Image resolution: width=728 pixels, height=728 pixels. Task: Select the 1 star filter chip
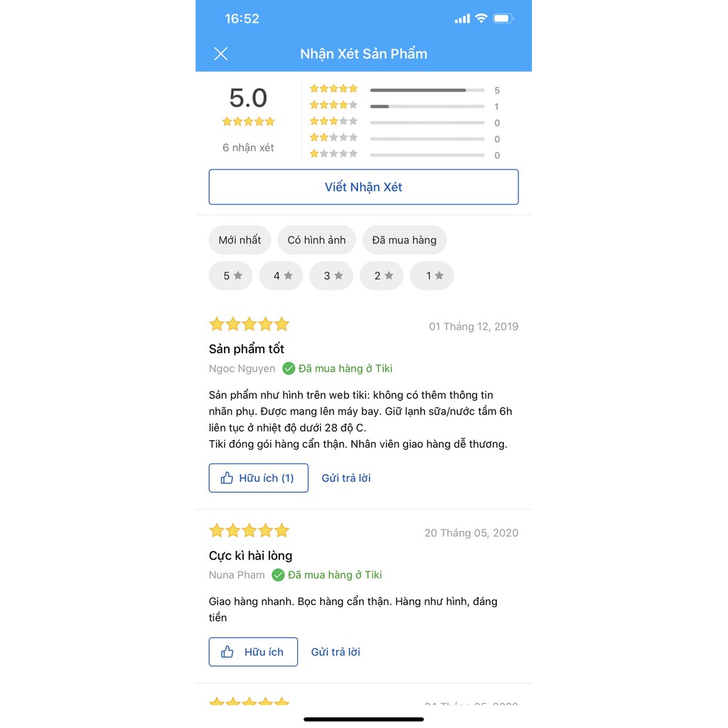pos(432,276)
